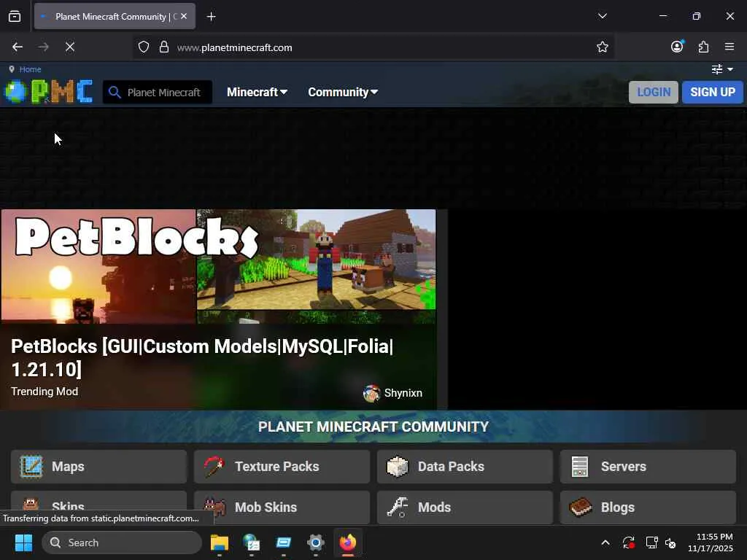Screen dimensions: 747x560
Task: Click the Home breadcrumb link
Action: tap(30, 69)
